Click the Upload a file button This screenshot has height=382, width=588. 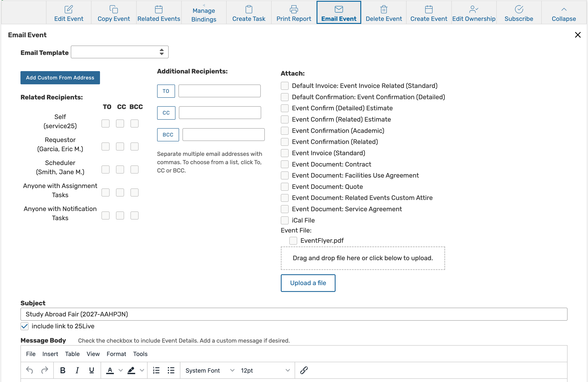(308, 283)
